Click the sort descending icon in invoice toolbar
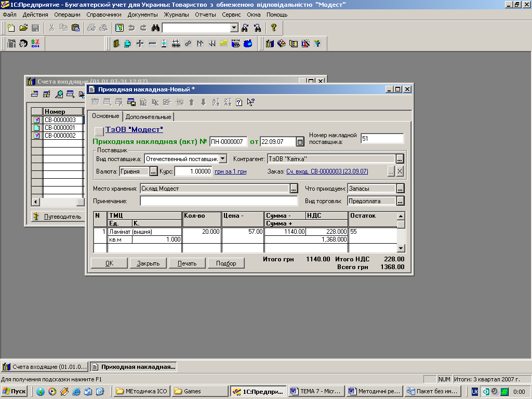 pyautogui.click(x=228, y=102)
